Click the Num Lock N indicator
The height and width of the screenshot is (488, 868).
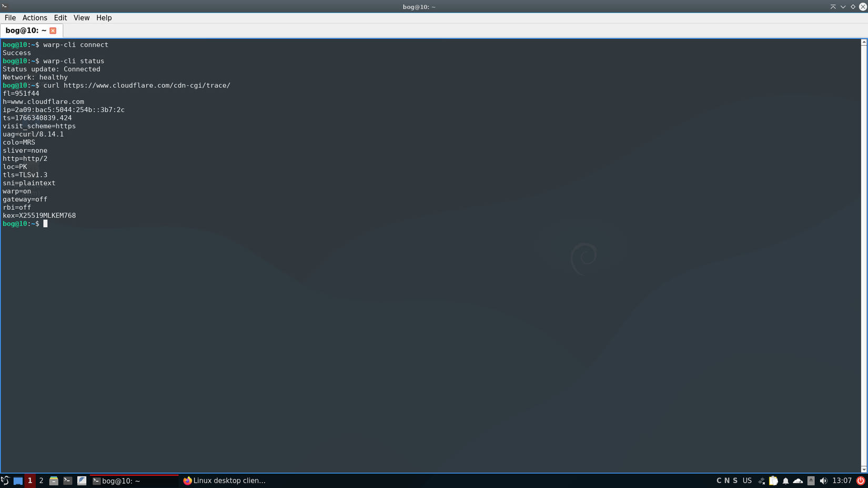pos(727,481)
